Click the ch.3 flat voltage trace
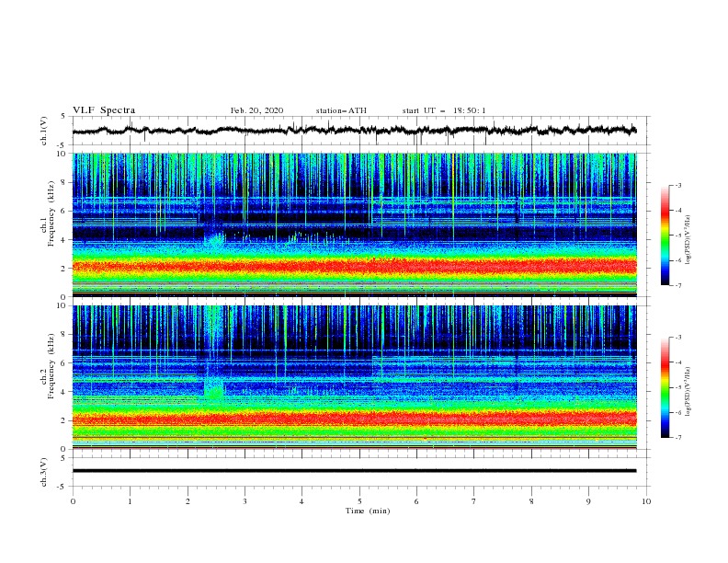 pyautogui.click(x=354, y=471)
